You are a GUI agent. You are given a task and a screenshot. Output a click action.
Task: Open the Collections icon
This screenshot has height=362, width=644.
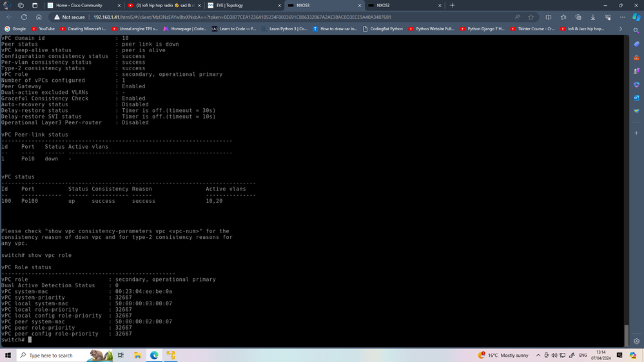click(x=578, y=17)
